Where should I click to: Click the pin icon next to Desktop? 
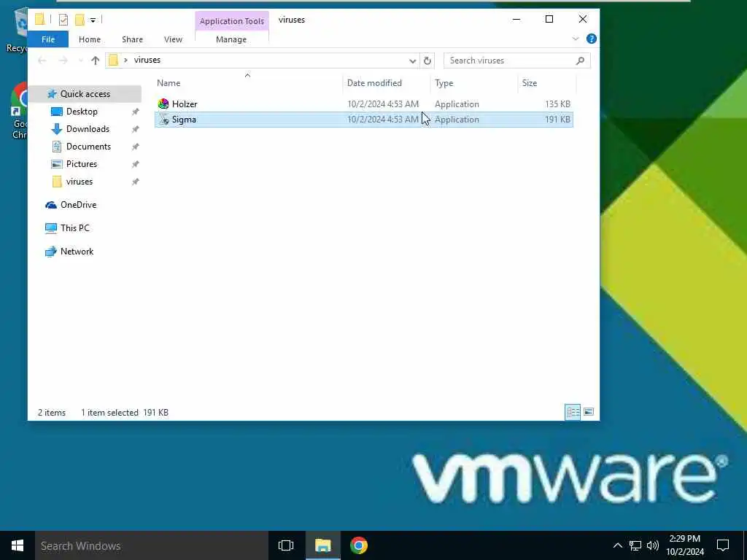(135, 112)
